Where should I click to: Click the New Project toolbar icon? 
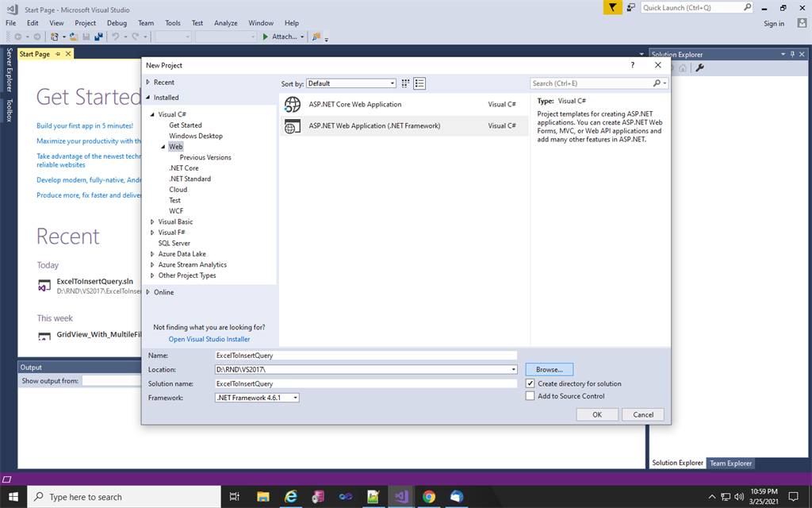(55, 37)
